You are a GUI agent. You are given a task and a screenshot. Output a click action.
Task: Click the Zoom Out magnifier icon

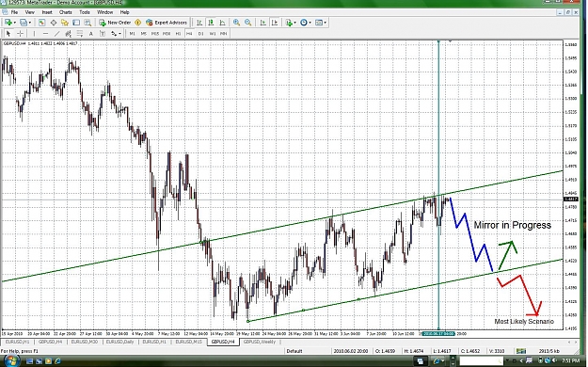pyautogui.click(x=247, y=23)
